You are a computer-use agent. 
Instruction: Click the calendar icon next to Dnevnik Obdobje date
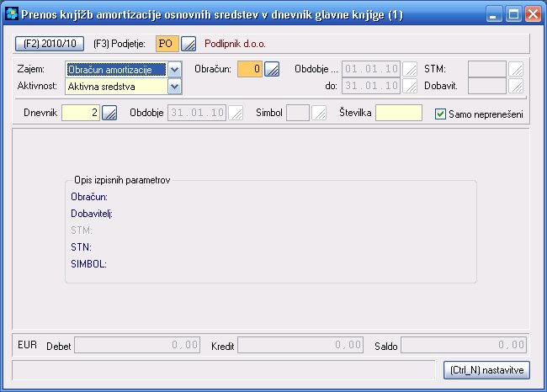[x=236, y=114]
